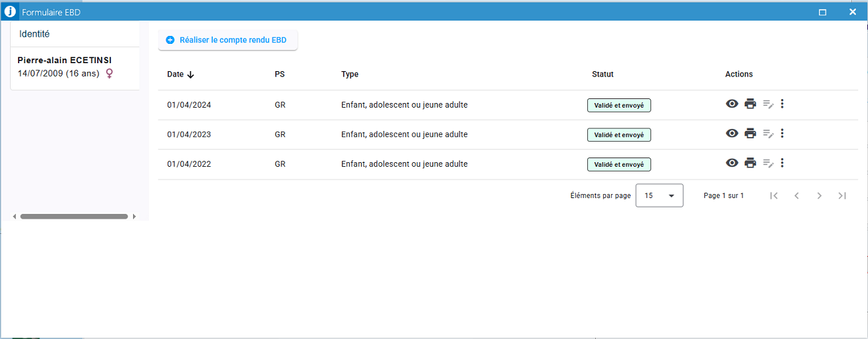Open more actions for 01/04/2024 row
This screenshot has height=339, width=868.
click(x=782, y=104)
